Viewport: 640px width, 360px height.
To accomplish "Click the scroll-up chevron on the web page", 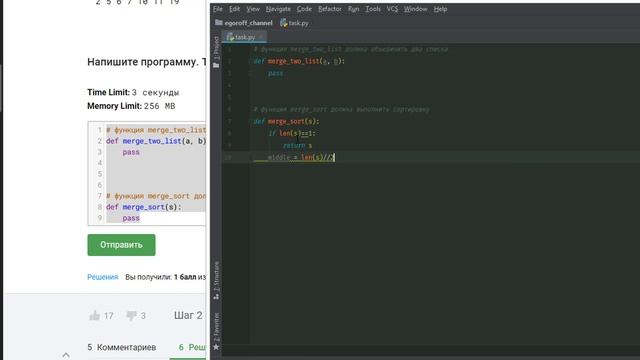I will [66, 355].
